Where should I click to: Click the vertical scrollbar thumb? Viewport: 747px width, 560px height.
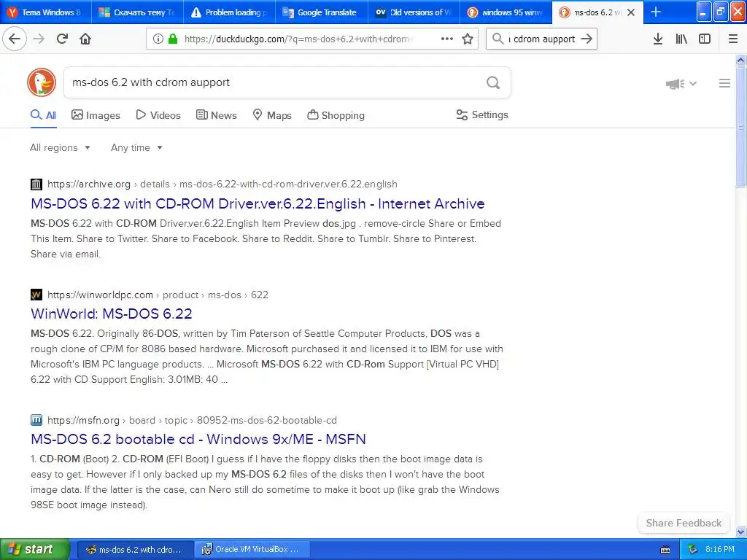[740, 126]
